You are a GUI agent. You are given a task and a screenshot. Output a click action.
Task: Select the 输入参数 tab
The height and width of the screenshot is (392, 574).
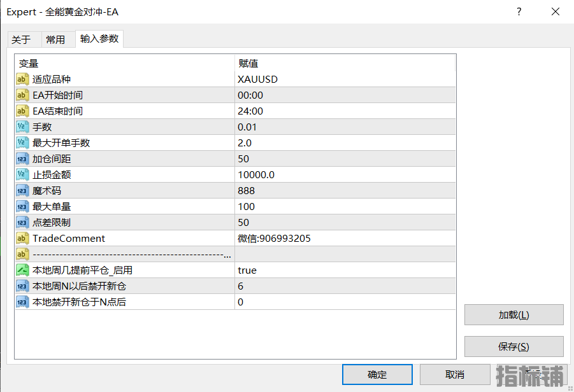(x=99, y=39)
